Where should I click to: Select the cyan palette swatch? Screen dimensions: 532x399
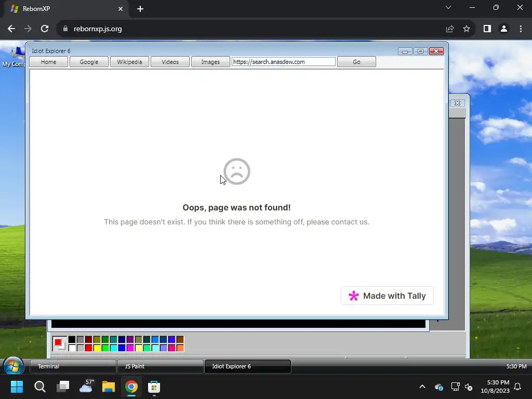[x=114, y=348]
